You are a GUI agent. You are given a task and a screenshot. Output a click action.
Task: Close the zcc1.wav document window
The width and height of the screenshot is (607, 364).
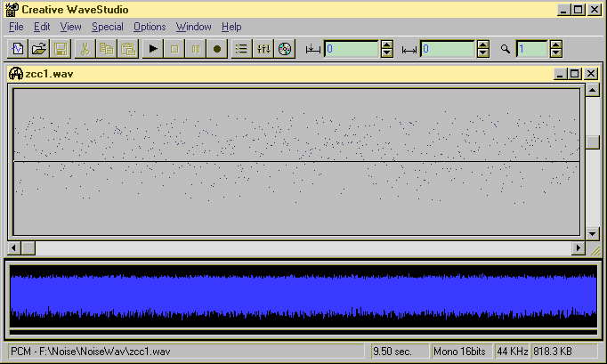coord(591,74)
